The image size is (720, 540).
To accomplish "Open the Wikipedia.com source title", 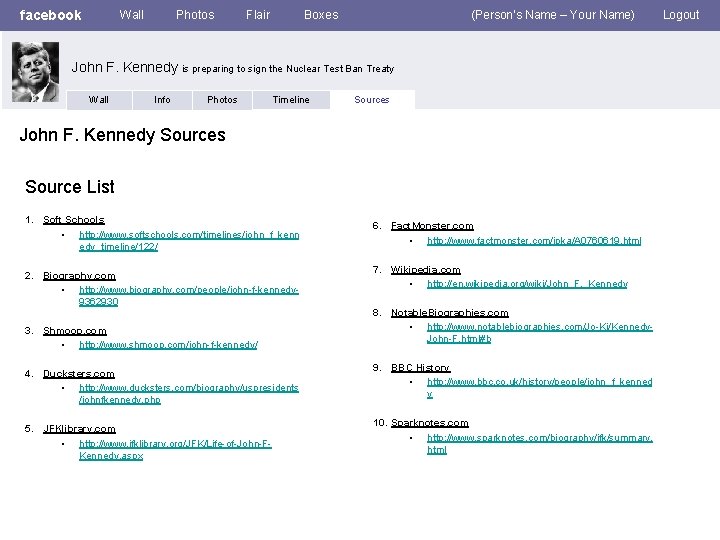I will [x=426, y=270].
